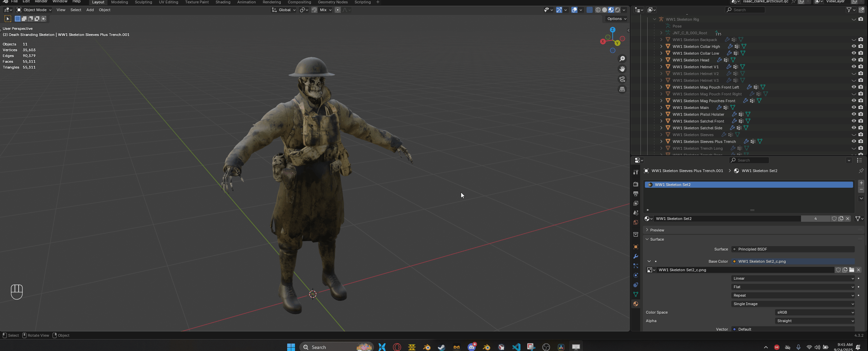Disable render for WW1 Skeleton Satchel Side
The width and height of the screenshot is (868, 351).
coord(861,128)
